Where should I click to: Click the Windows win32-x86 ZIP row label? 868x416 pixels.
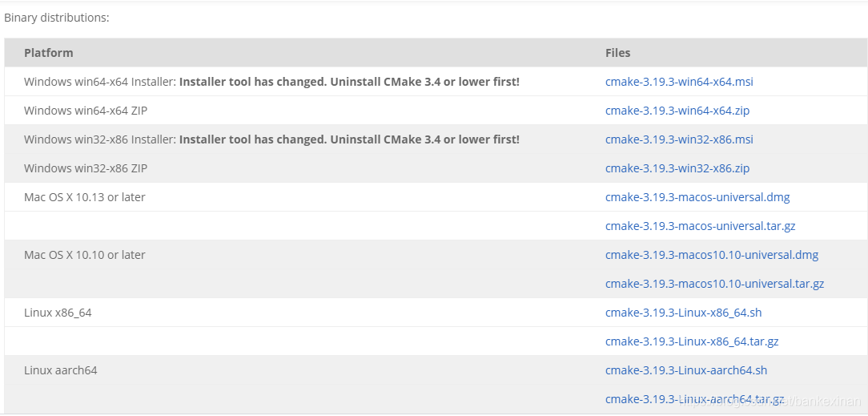pyautogui.click(x=86, y=168)
